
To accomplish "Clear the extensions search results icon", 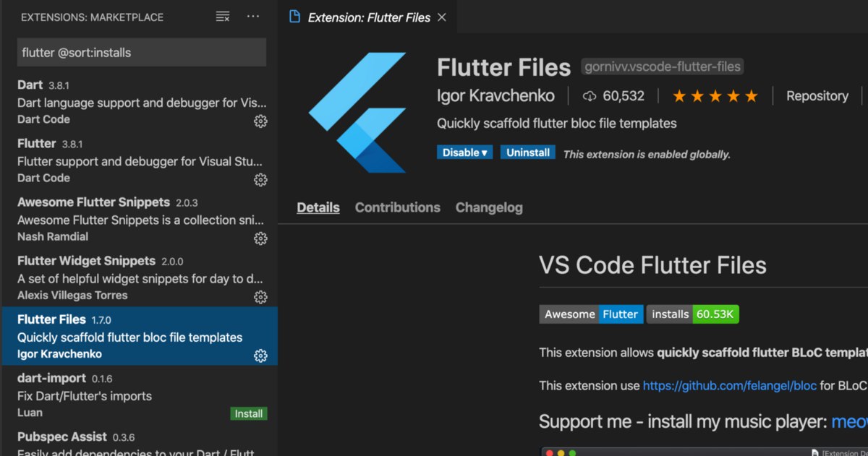I will click(x=223, y=17).
